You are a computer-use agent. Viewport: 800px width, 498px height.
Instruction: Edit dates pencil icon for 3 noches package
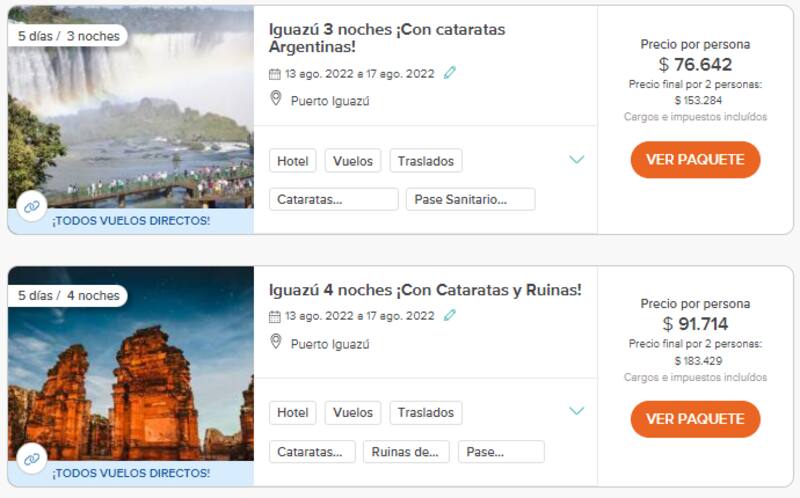(x=450, y=73)
